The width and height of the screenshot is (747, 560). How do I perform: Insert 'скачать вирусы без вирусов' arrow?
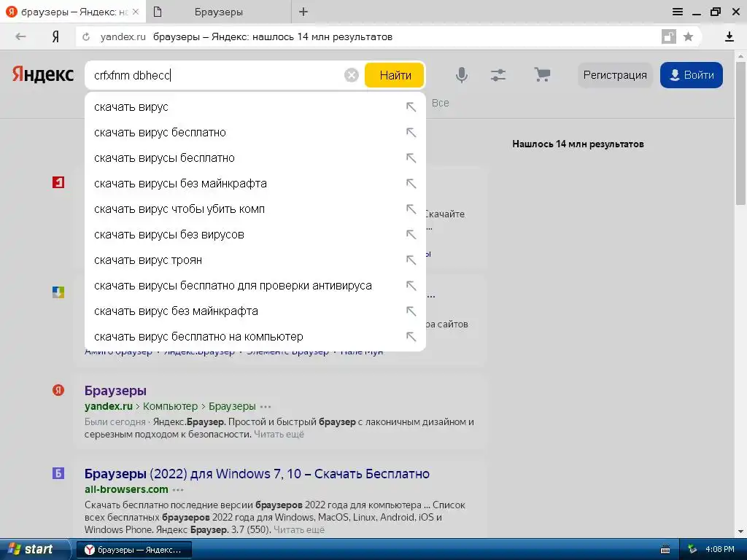point(411,234)
